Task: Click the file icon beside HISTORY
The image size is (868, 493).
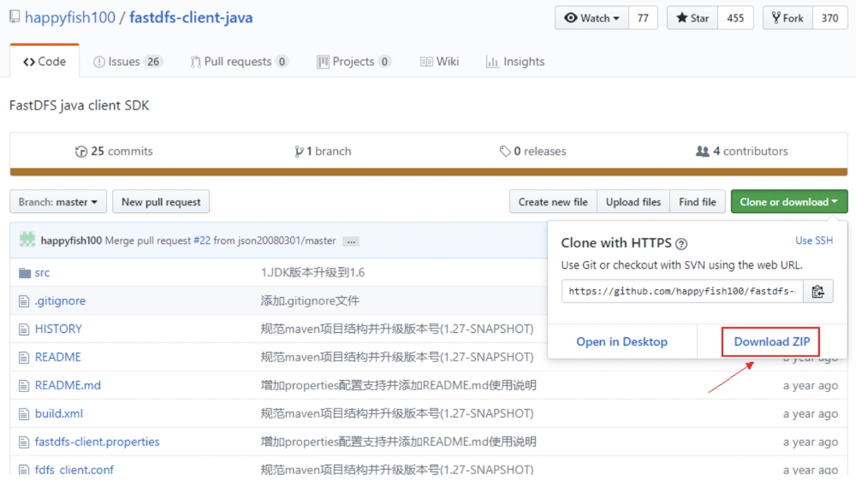Action: pyautogui.click(x=24, y=330)
